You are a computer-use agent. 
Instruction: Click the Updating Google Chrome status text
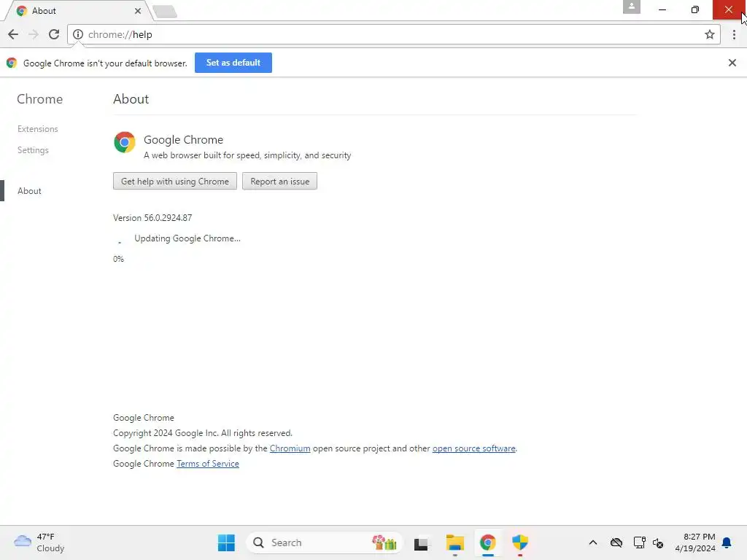(x=187, y=238)
